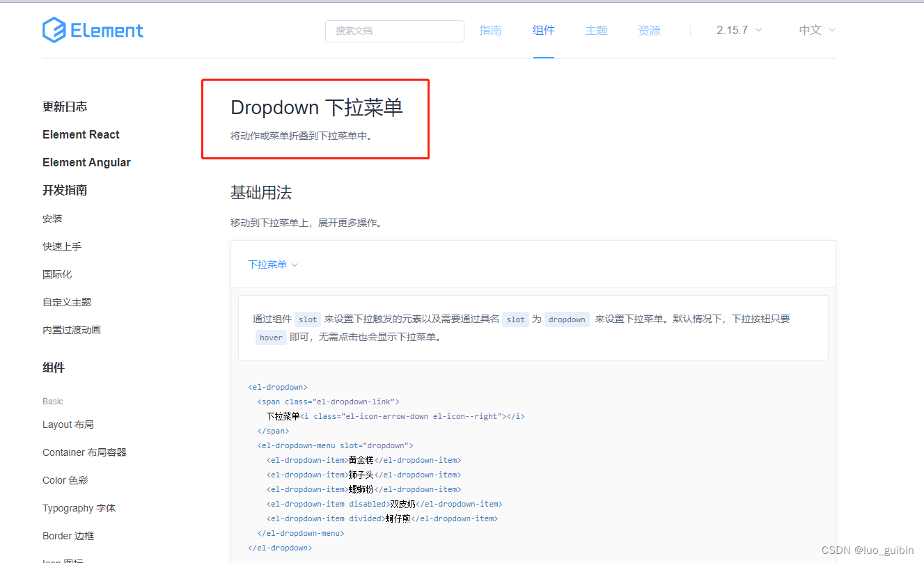This screenshot has height=563, width=924.
Task: Switch to the 组件 navigation tab
Action: [x=544, y=30]
